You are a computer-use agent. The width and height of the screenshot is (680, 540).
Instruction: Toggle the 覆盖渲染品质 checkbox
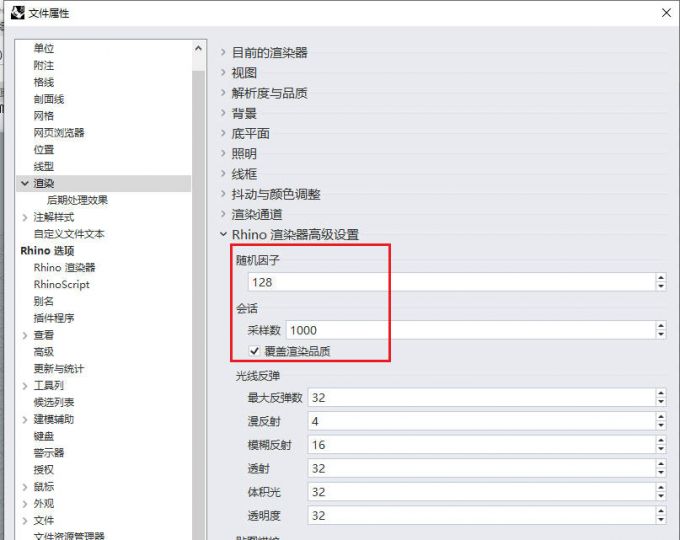pos(255,350)
